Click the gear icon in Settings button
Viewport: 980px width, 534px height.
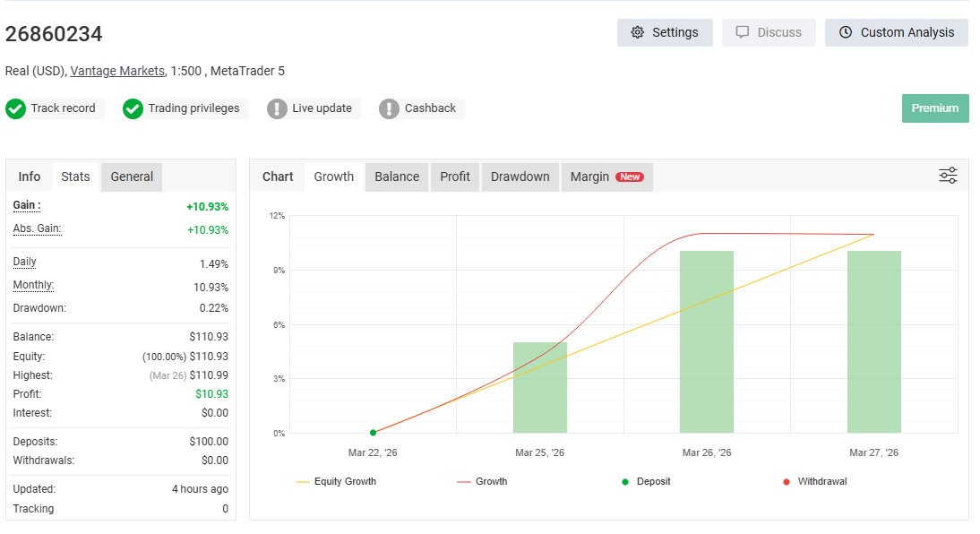pyautogui.click(x=637, y=32)
